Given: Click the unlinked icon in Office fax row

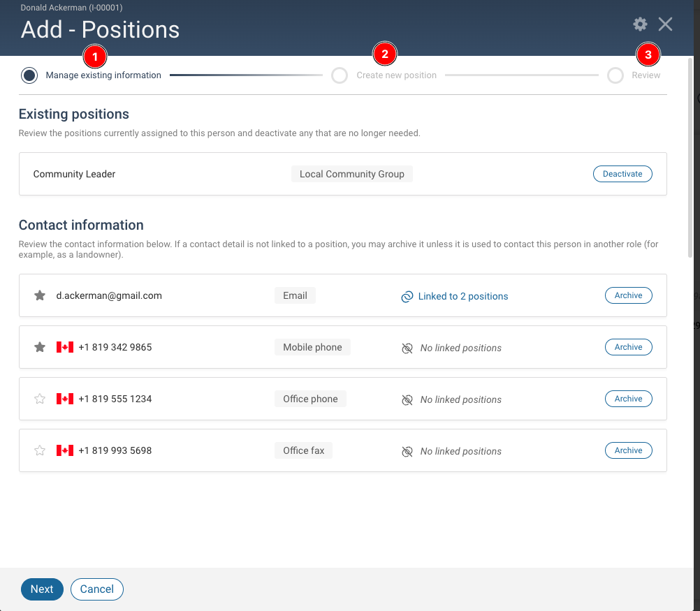Looking at the screenshot, I should coord(407,451).
